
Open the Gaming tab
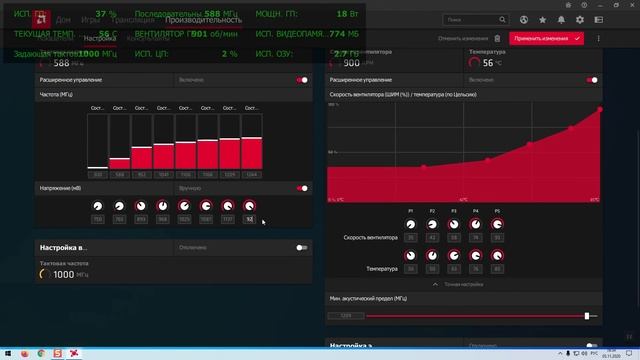90,20
